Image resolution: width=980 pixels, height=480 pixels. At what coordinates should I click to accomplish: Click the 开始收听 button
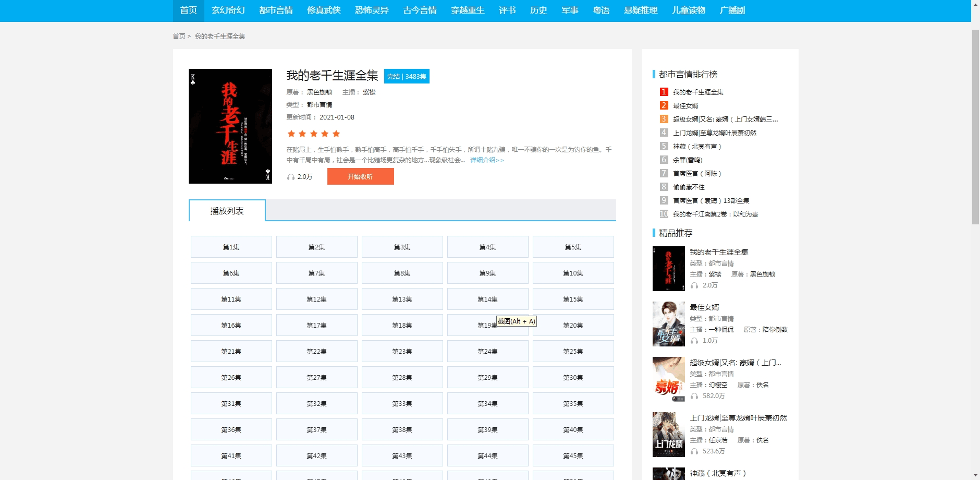[x=360, y=176]
